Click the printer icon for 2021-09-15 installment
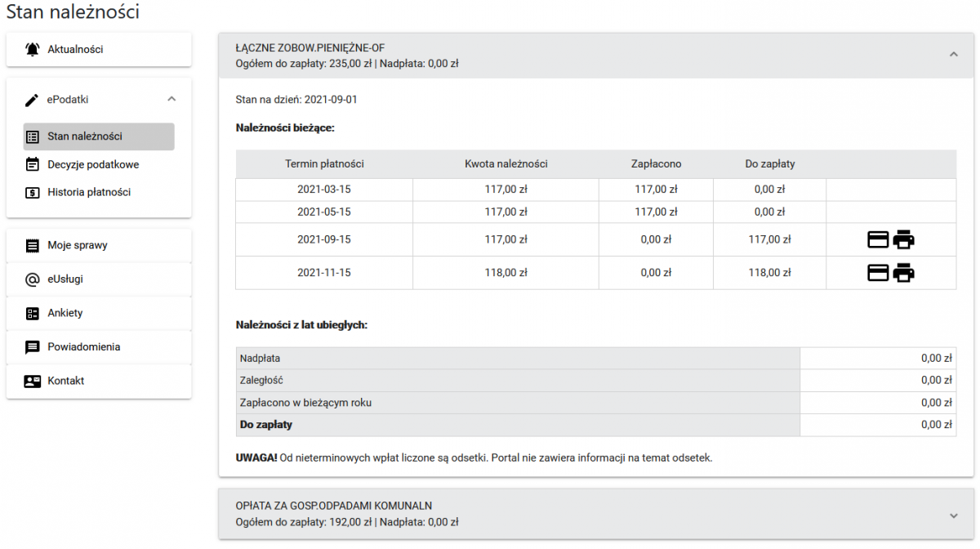Viewport: 980px width, 549px height. click(x=903, y=239)
